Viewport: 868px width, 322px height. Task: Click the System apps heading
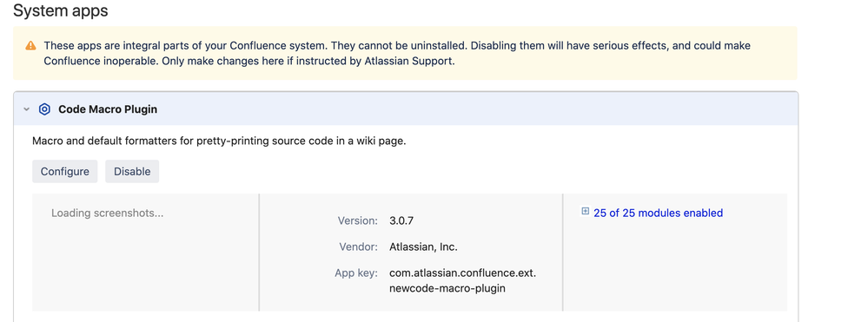(x=60, y=10)
